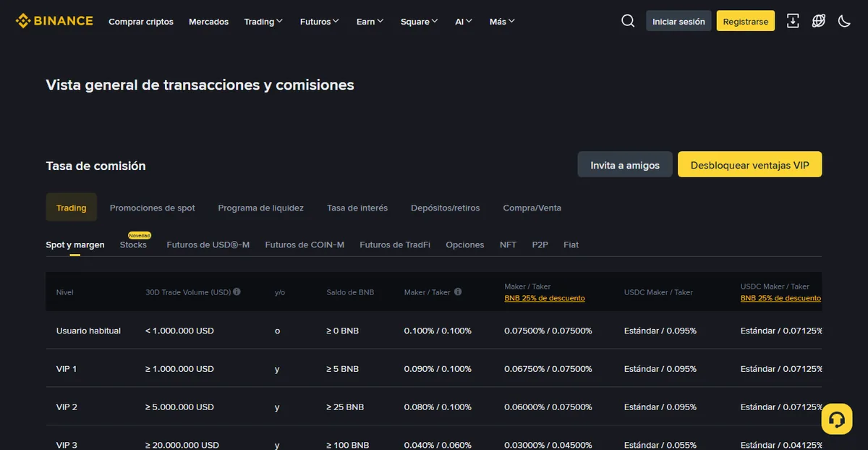
Task: Switch to Compra/Venta tab
Action: [532, 208]
